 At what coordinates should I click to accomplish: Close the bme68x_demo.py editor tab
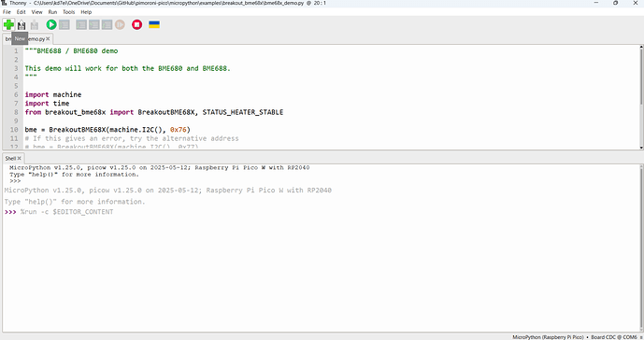point(48,38)
